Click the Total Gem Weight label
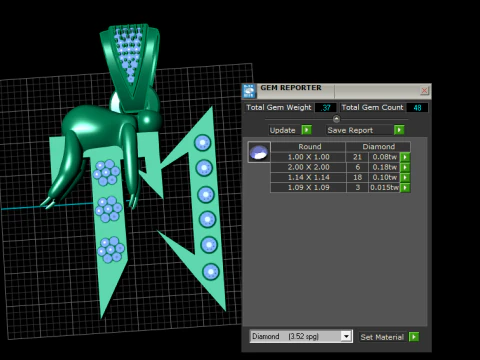 point(279,107)
